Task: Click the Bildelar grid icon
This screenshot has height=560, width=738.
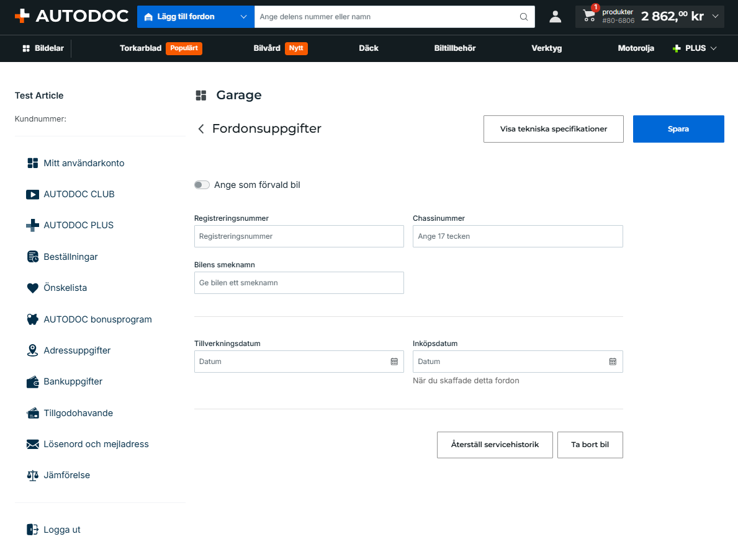Action: pyautogui.click(x=26, y=48)
